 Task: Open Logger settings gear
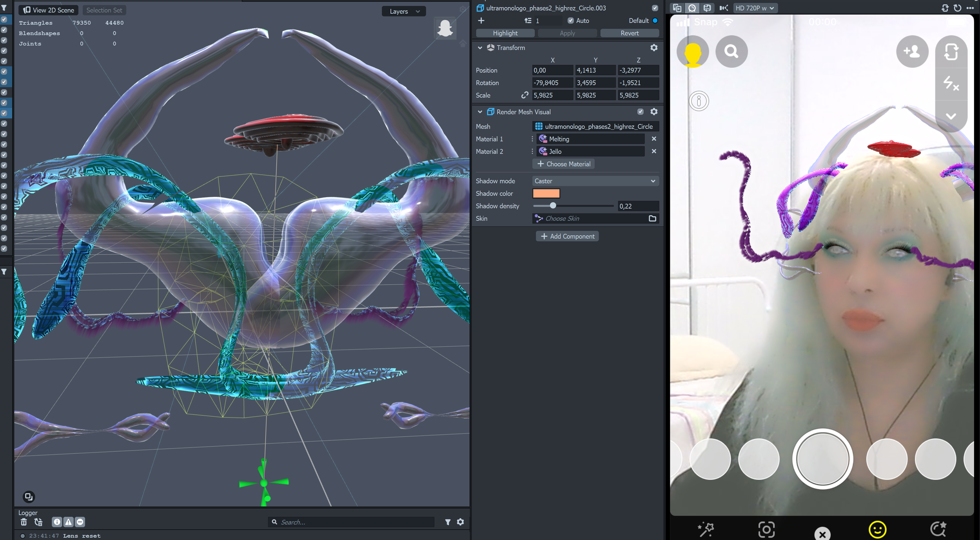click(460, 522)
